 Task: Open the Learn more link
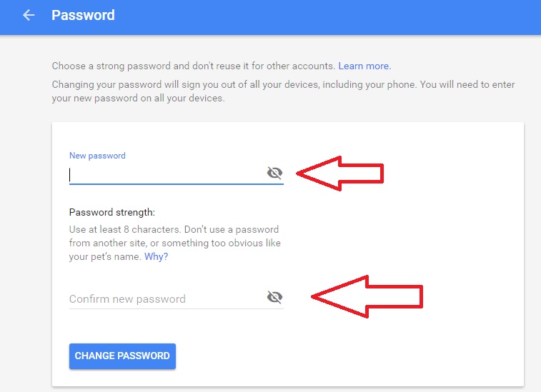[364, 66]
